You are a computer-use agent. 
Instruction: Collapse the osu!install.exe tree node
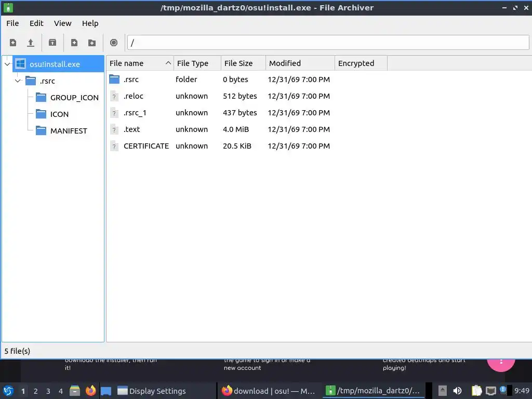point(7,64)
